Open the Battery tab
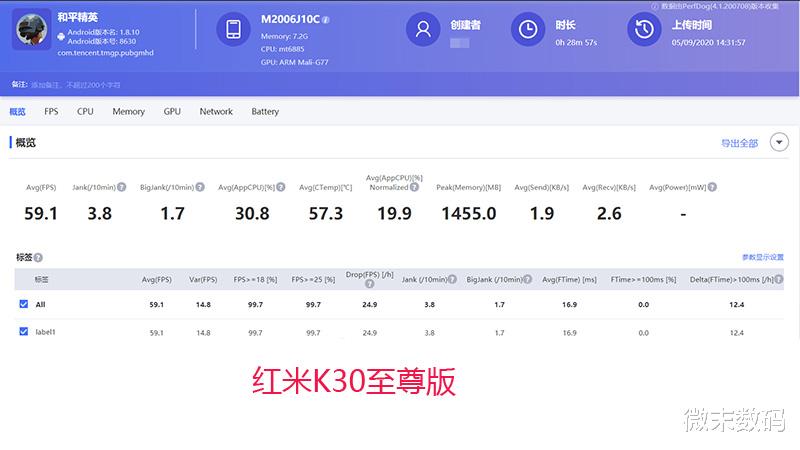The height and width of the screenshot is (450, 800). coord(265,111)
